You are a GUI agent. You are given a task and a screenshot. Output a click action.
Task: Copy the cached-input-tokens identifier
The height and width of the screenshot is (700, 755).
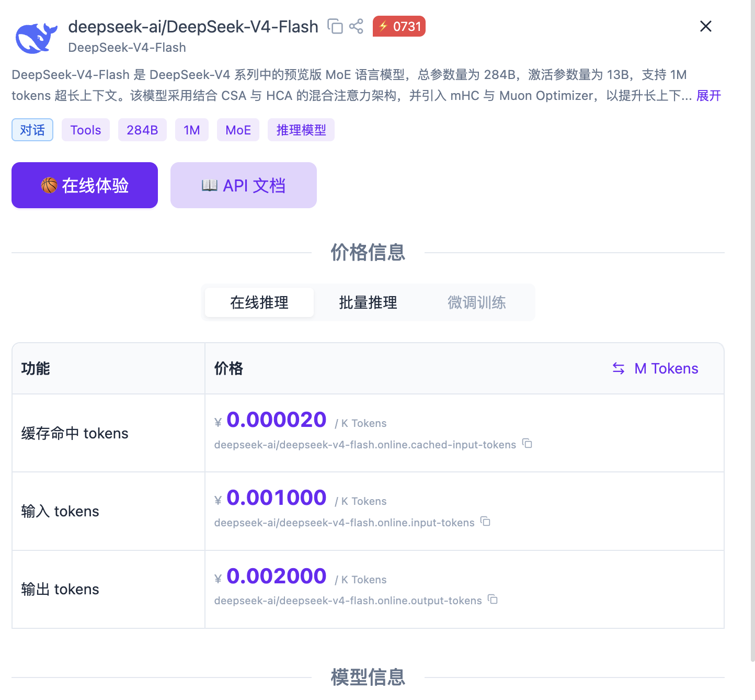[528, 444]
